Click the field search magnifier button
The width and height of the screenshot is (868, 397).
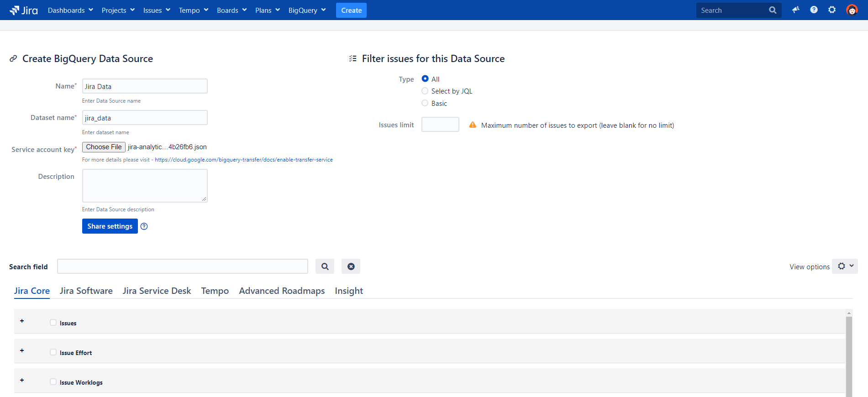(x=325, y=266)
